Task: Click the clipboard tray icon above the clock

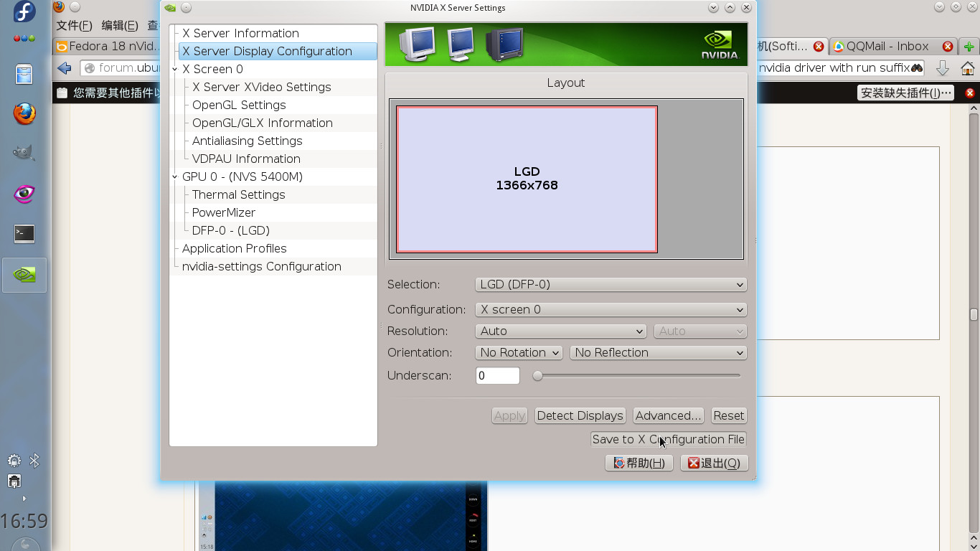Action: click(14, 481)
